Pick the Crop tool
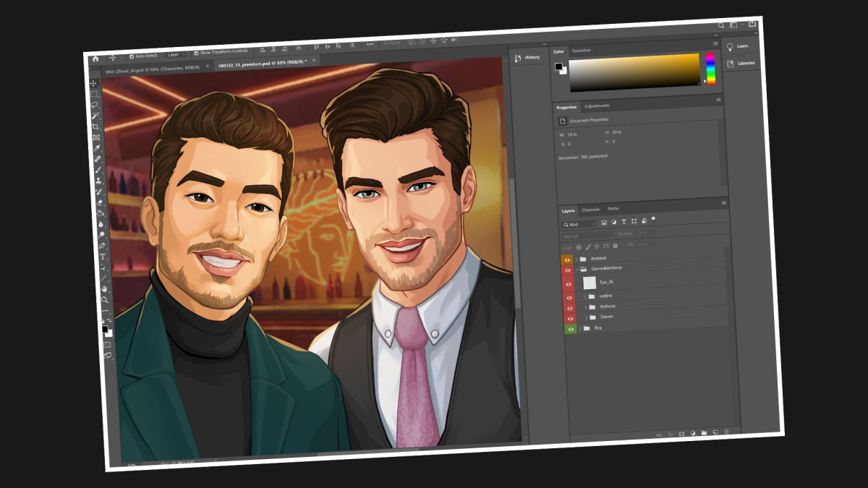This screenshot has width=868, height=488. tap(95, 127)
